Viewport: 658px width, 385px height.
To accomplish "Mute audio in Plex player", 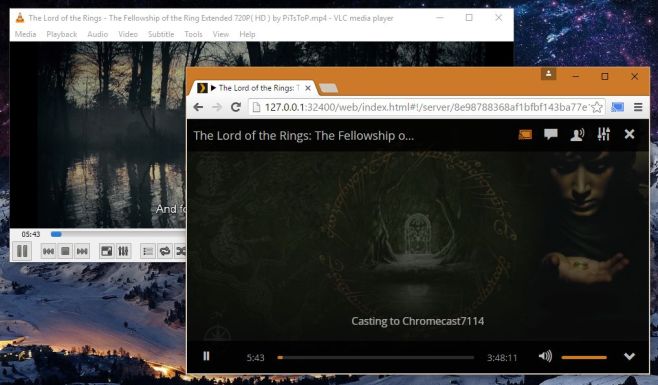I will (545, 356).
